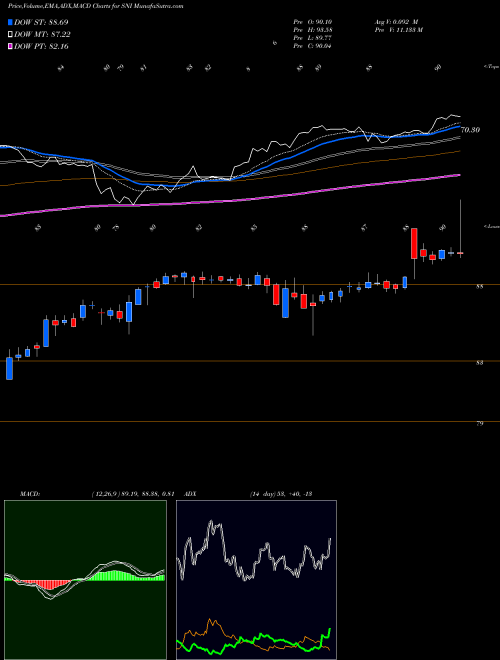Open the green MACD histogram chart panel

tap(85, 580)
